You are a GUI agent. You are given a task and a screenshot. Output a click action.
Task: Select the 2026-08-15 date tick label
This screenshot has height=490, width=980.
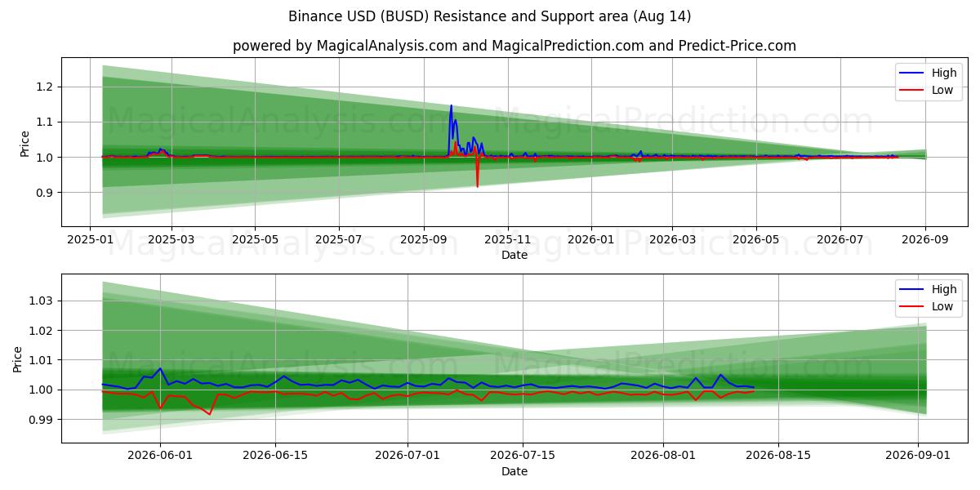click(x=777, y=456)
